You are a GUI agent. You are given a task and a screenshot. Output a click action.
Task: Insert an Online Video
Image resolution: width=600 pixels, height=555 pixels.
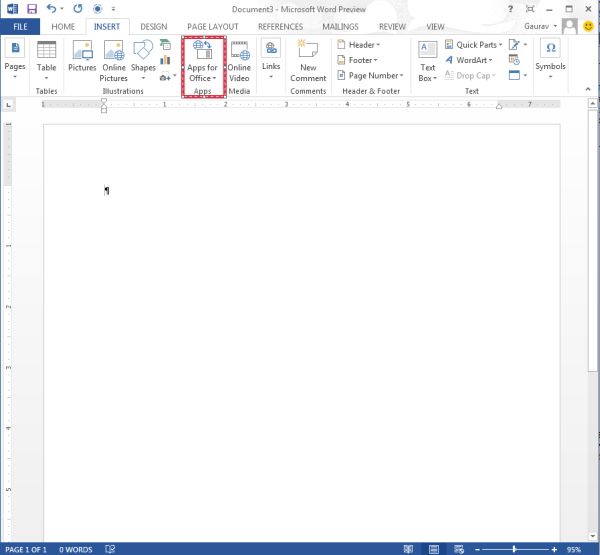[239, 61]
